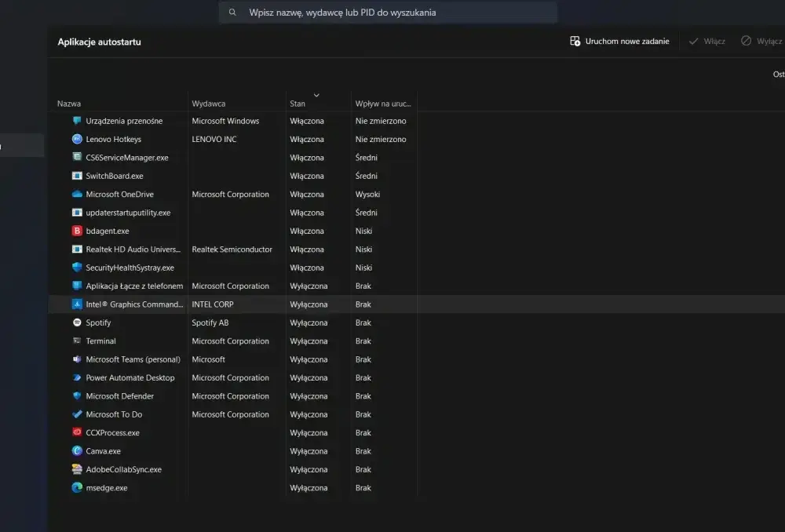Screen dimensions: 785x532
Task: Click the Wyłącz button
Action: pos(761,41)
